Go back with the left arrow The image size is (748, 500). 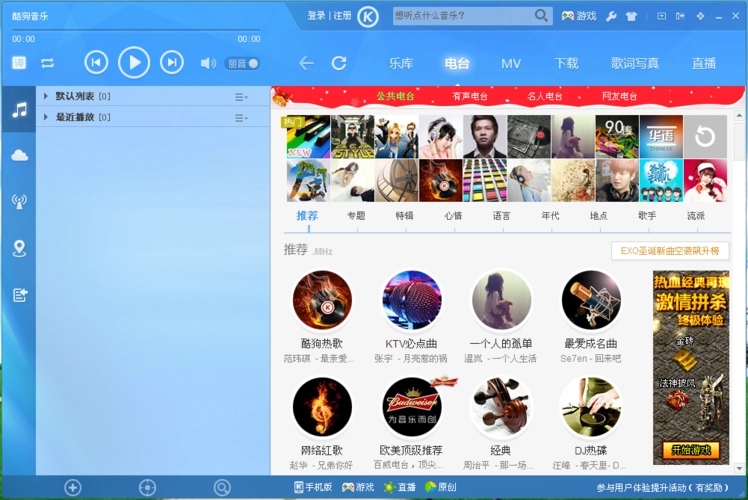click(306, 63)
